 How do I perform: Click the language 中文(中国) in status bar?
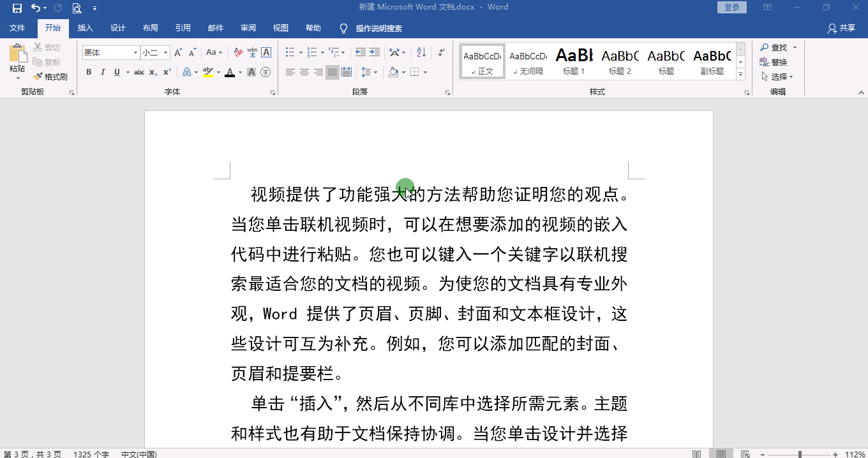[x=138, y=454]
